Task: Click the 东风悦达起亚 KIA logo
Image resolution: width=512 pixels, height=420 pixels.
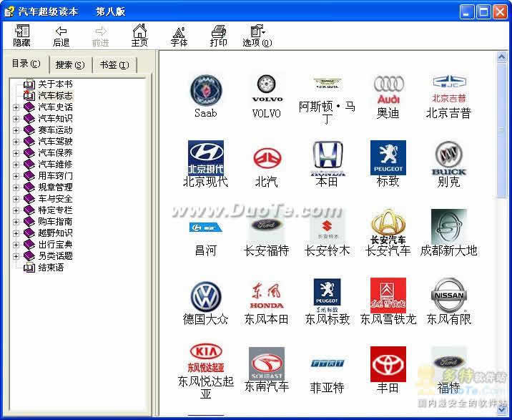Action: click(206, 358)
